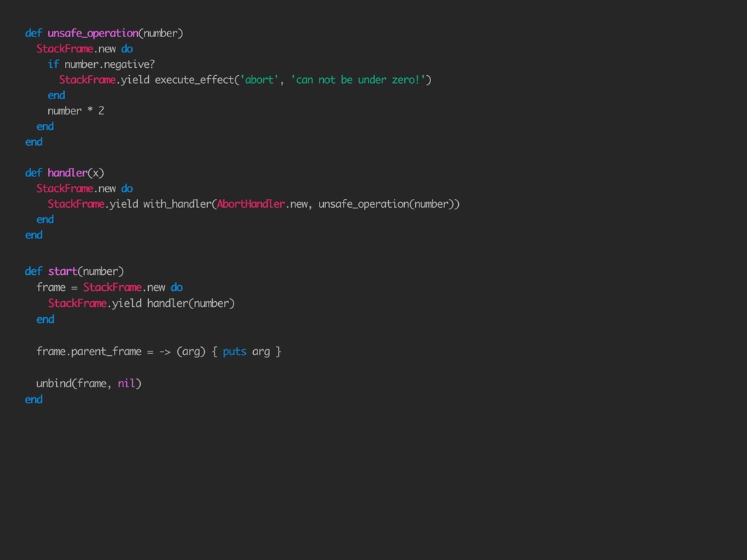
Task: Click the 'if number.negative?' line
Action: [x=101, y=64]
